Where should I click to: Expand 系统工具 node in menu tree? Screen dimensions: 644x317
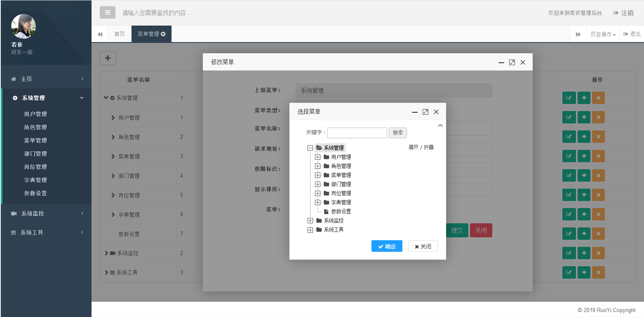pos(310,229)
